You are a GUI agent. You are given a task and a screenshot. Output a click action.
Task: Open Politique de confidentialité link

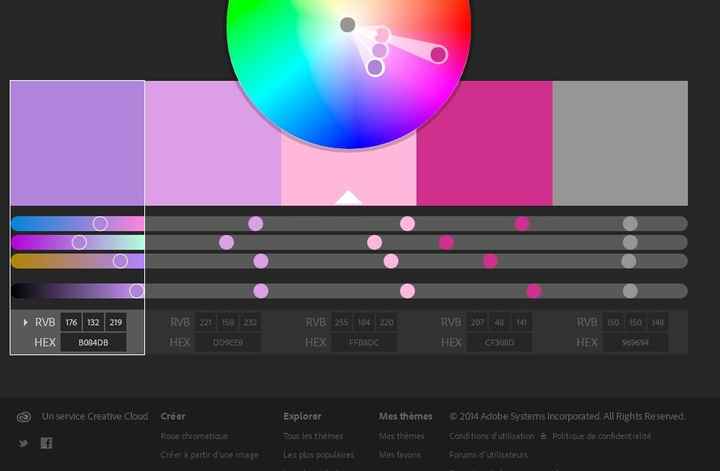pos(601,436)
